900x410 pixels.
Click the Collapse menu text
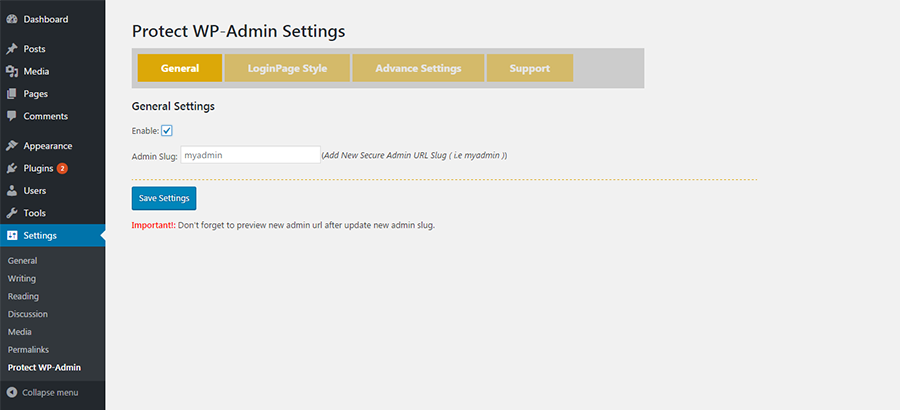(x=50, y=393)
